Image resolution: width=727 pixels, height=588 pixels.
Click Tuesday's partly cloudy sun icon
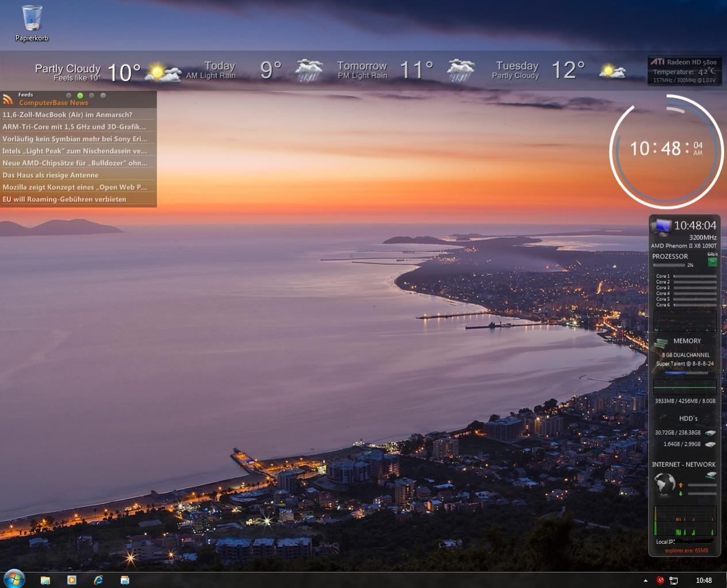(x=612, y=71)
